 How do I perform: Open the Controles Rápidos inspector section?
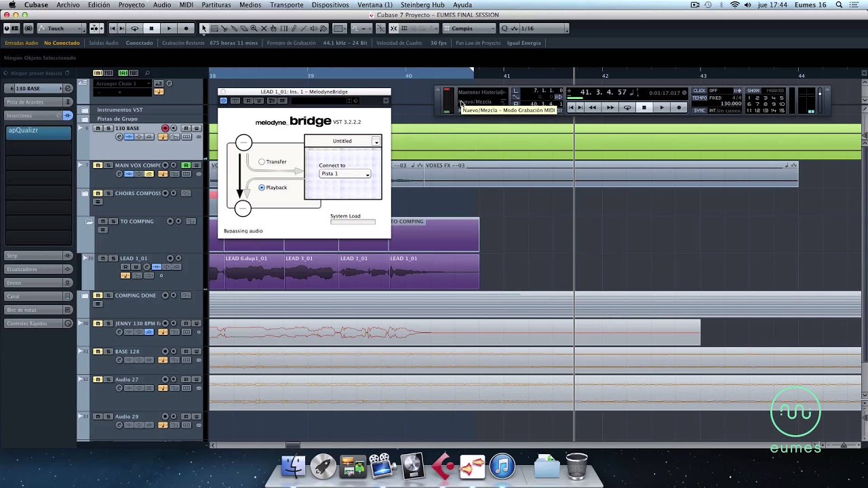coord(38,323)
